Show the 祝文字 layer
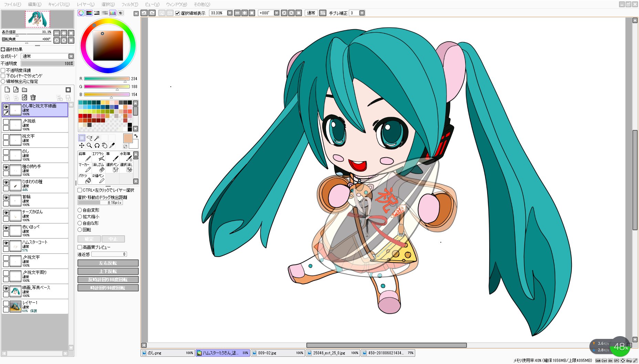This screenshot has width=639, height=364. coord(6,137)
